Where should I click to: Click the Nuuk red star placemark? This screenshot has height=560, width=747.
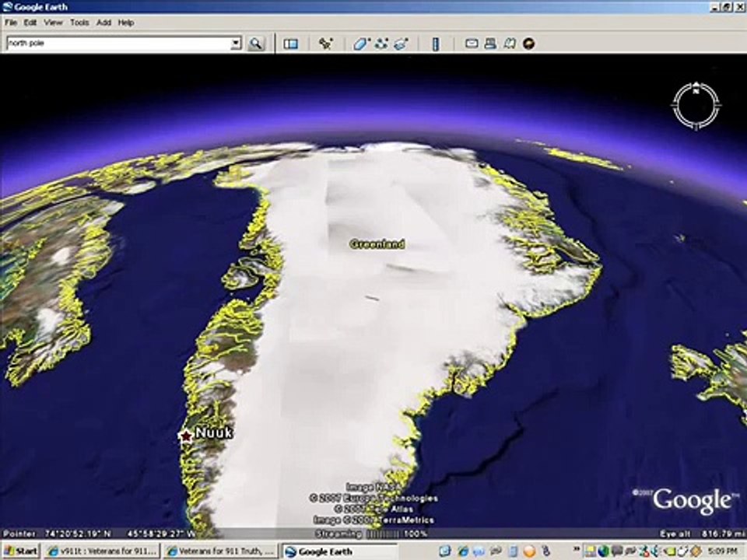[185, 436]
